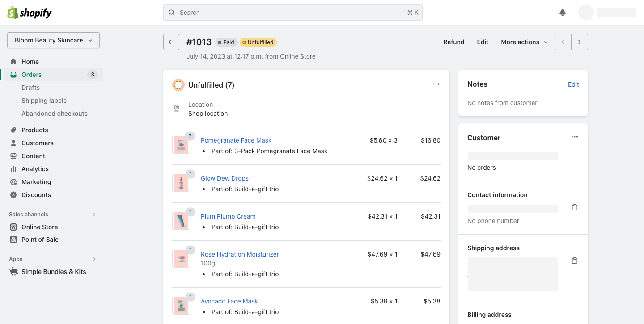The height and width of the screenshot is (324, 644).
Task: Open Customers in the sidebar
Action: [x=38, y=143]
